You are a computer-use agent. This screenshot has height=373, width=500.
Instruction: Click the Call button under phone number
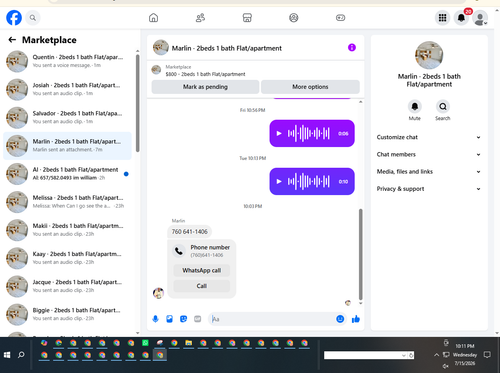point(202,286)
